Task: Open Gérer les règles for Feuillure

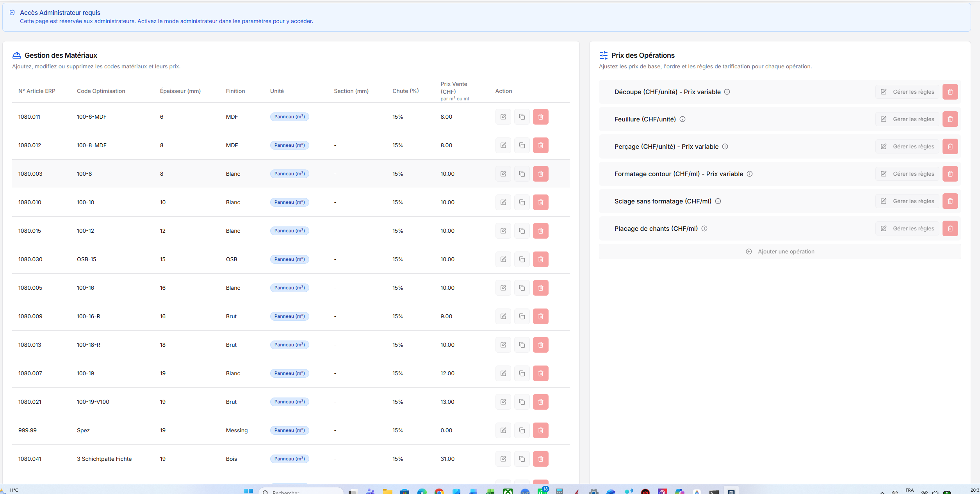Action: point(907,119)
